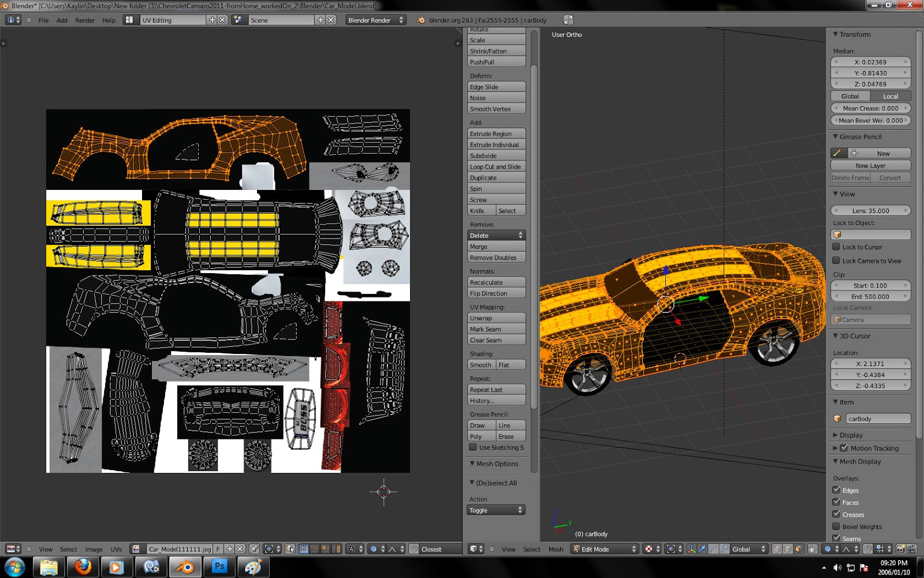Open the UVs menu in the UV editor
Screen dimensions: 924x578
pos(116,549)
